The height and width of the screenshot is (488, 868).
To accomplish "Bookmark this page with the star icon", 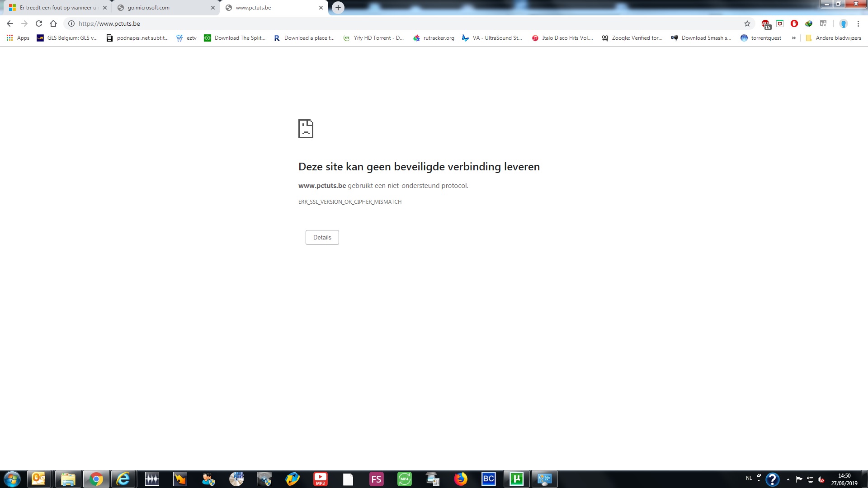I will click(747, 23).
